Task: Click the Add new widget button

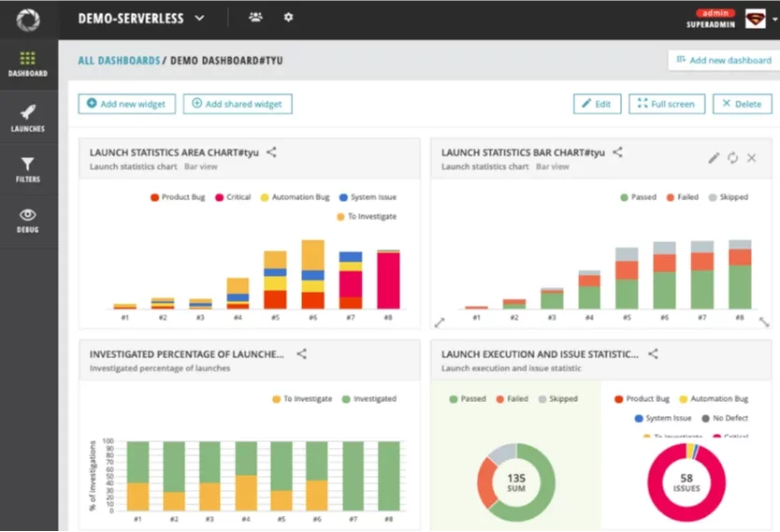Action: pos(126,104)
